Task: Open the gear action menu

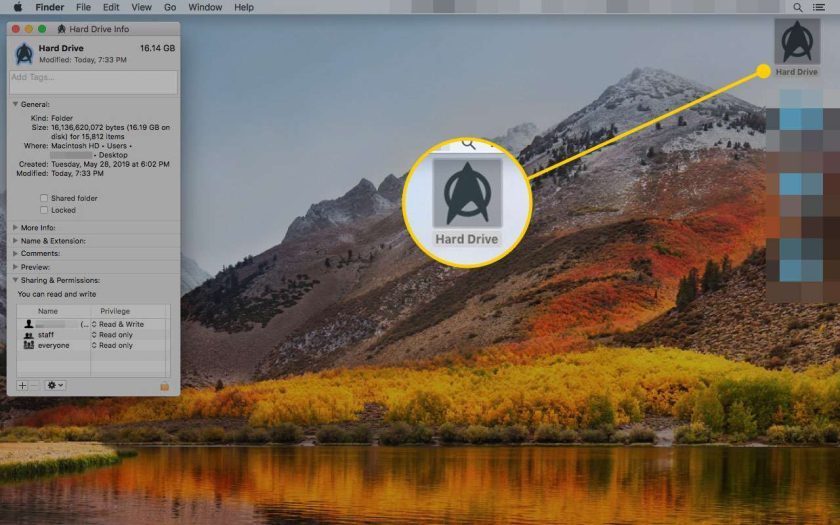Action: (x=55, y=385)
